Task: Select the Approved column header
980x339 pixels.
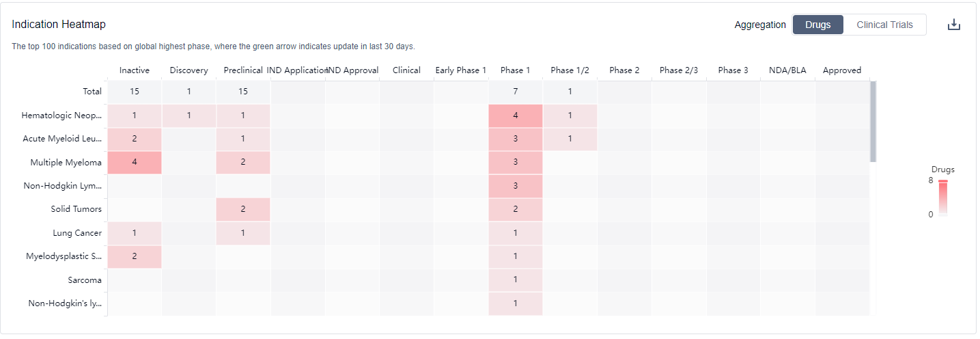Action: [841, 70]
